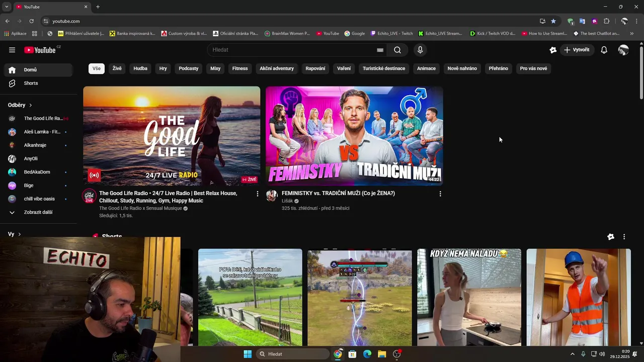The width and height of the screenshot is (644, 362).
Task: Expand the Vy section
Action: click(15, 234)
